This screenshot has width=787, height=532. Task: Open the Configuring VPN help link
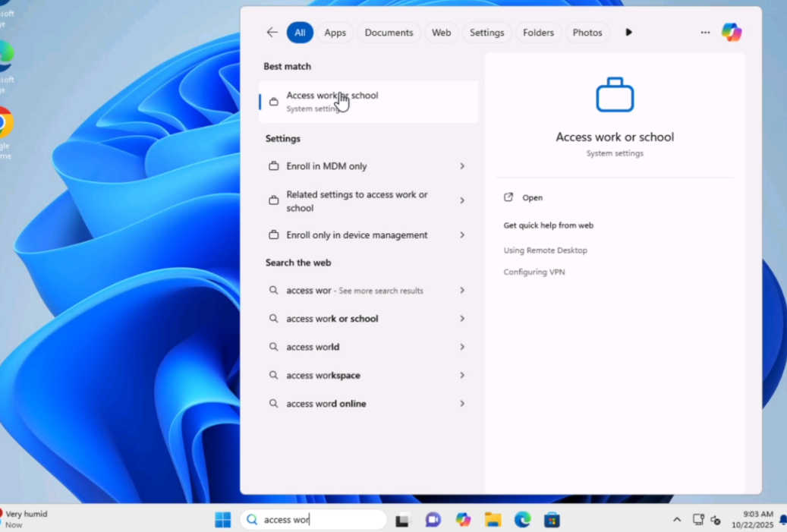pyautogui.click(x=534, y=272)
